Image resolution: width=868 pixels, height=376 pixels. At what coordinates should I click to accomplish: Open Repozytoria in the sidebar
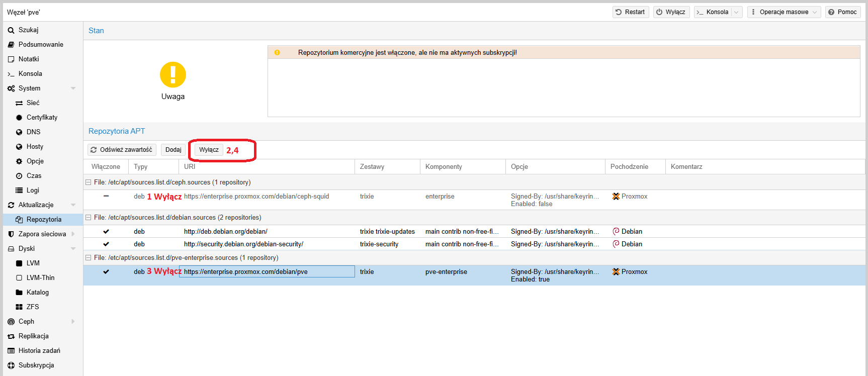[x=44, y=220]
